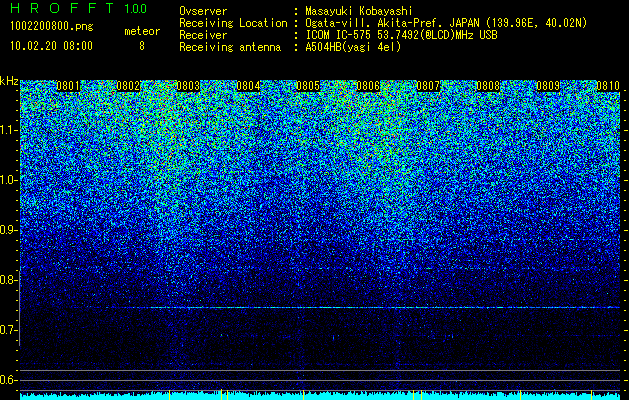Click the "meteor" count label
Screen dimensions: 629x400
point(142,31)
